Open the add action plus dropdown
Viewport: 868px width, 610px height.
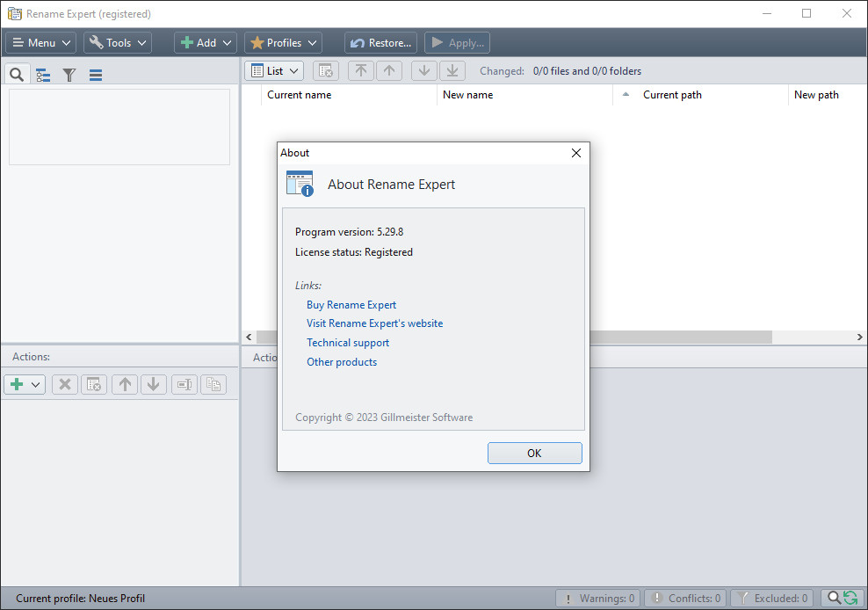[x=25, y=384]
